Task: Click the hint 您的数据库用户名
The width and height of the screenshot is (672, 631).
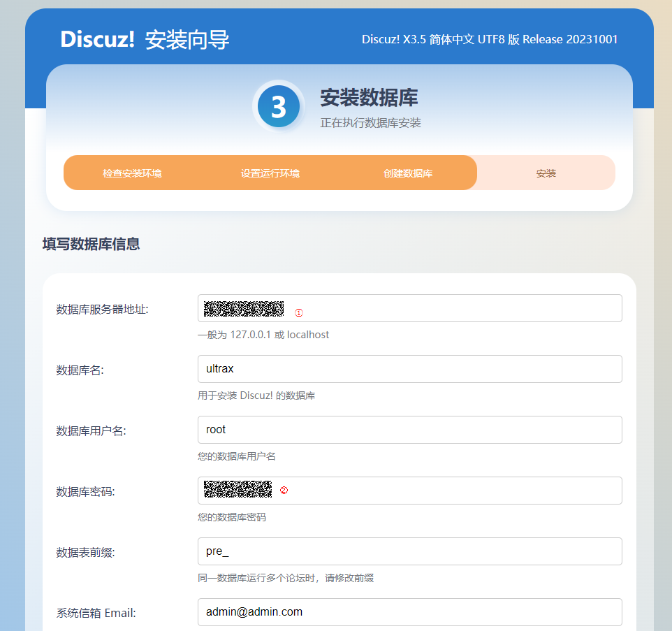Action: pos(237,456)
